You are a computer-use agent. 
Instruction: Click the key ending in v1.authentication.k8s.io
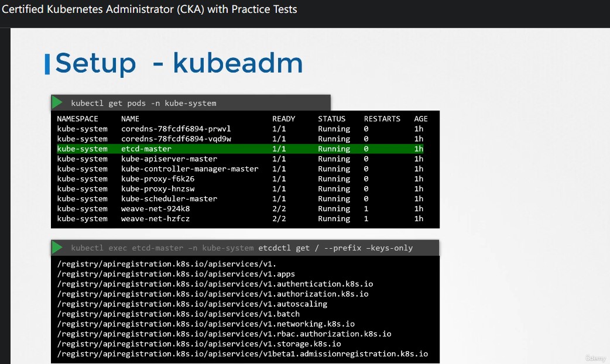215,284
